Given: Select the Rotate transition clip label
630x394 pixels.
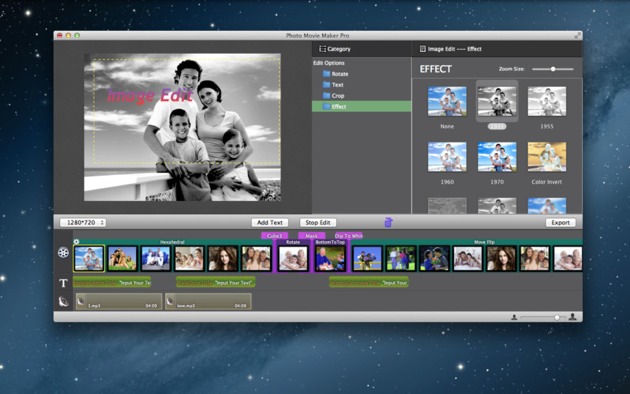Looking at the screenshot, I should (x=293, y=242).
